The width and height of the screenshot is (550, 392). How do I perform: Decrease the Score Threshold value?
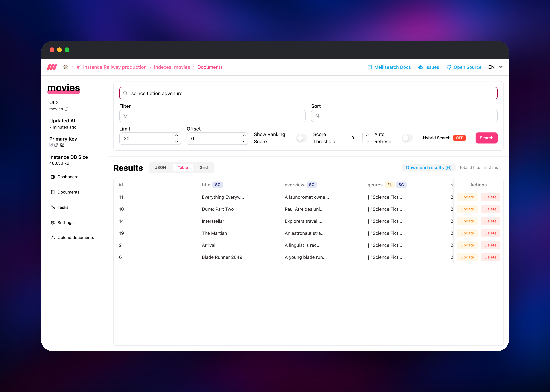coord(366,140)
